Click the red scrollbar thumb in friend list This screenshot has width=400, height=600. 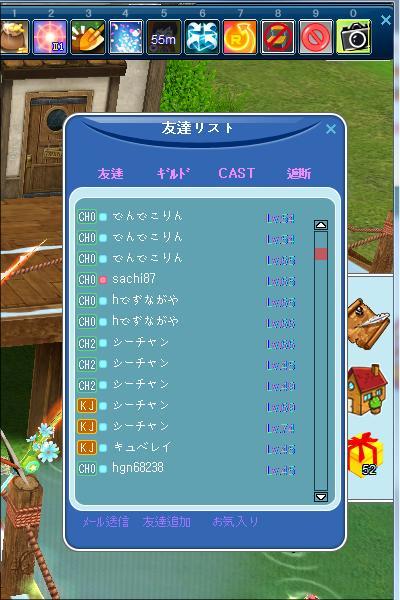pyautogui.click(x=321, y=254)
